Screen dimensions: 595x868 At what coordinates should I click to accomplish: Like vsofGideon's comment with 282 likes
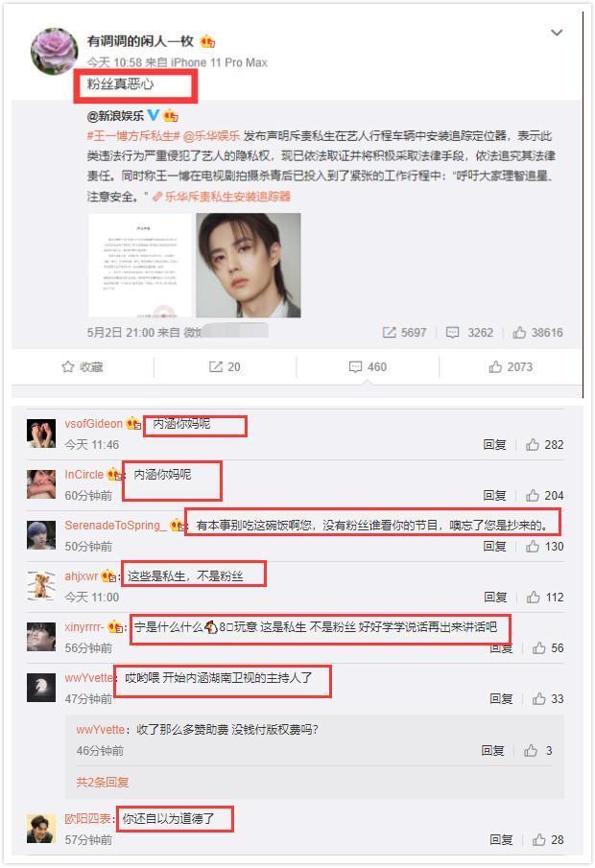[x=533, y=444]
